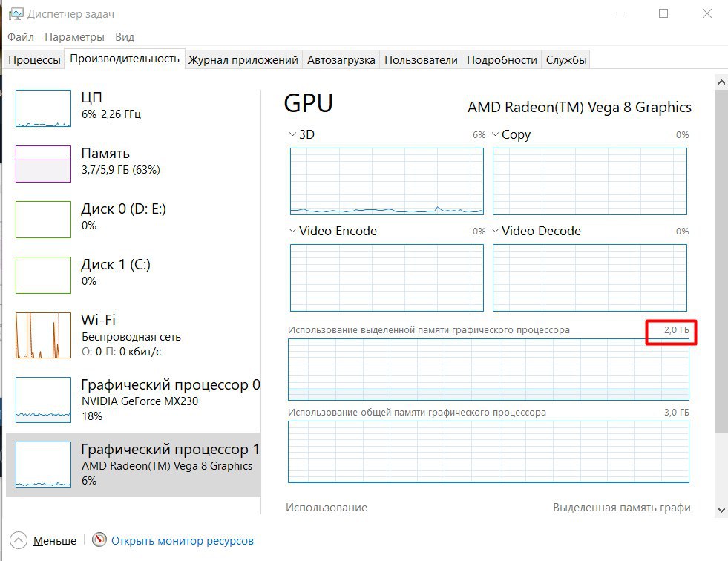Click the Task Manager title bar icon
Image resolution: width=728 pixels, height=561 pixels.
pos(16,14)
